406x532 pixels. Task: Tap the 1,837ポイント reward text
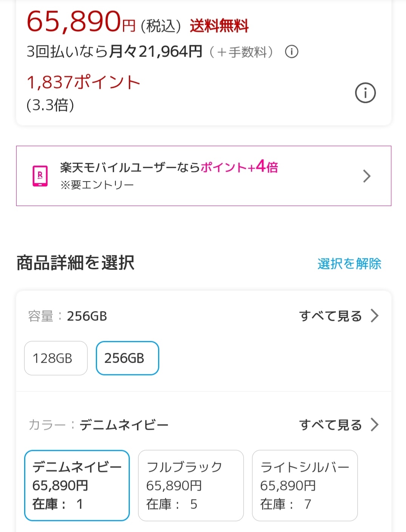83,82
